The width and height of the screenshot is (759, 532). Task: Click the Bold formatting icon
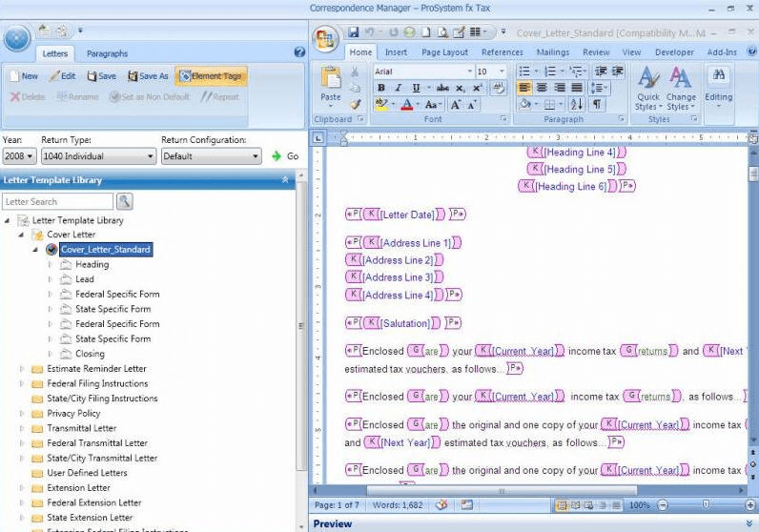381,88
